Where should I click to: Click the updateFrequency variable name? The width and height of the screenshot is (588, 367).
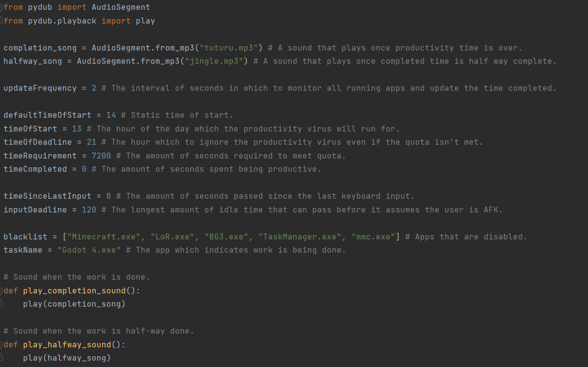point(40,88)
